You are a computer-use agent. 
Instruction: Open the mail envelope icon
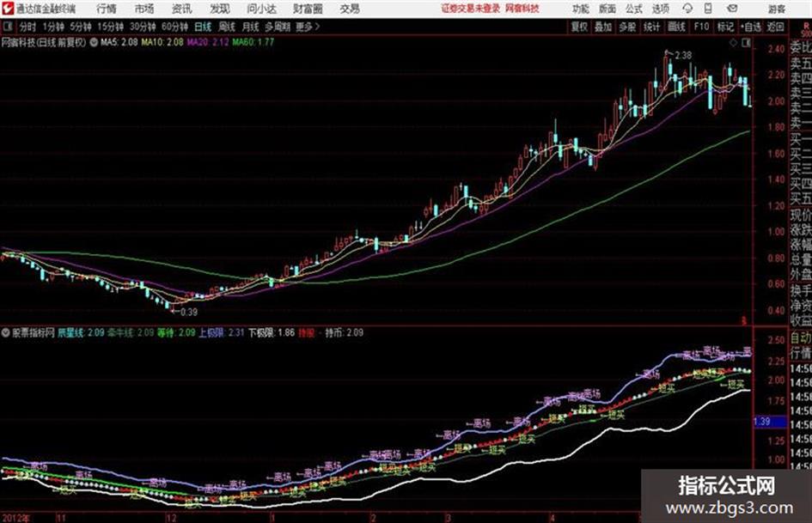(732, 9)
